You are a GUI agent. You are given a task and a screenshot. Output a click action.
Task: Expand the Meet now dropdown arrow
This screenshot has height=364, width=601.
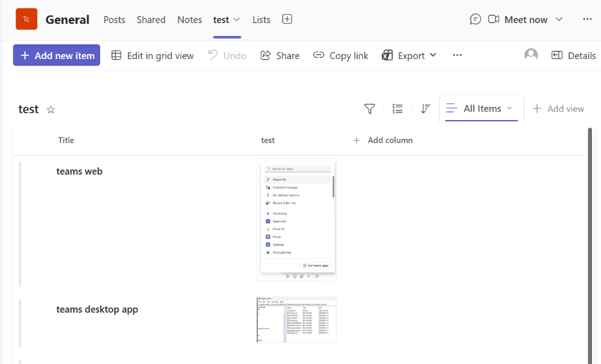(559, 19)
